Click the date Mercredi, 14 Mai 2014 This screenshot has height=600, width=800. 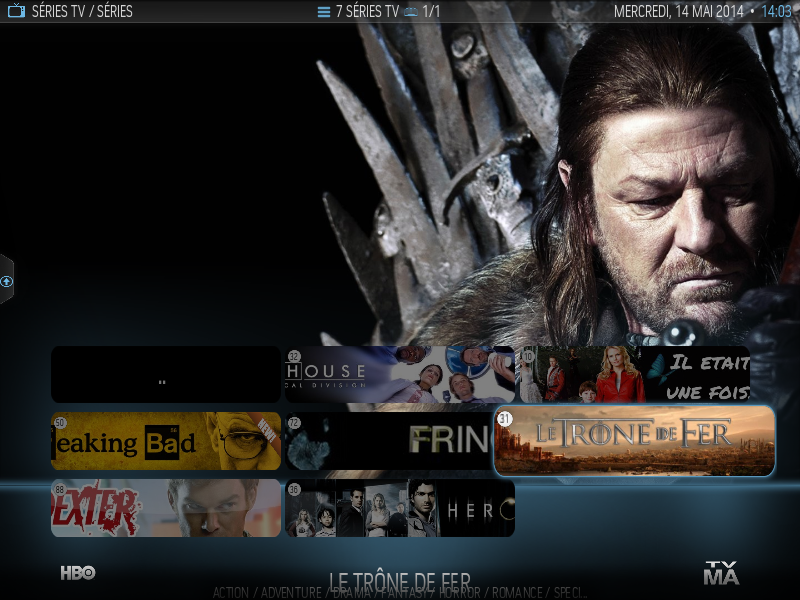pyautogui.click(x=679, y=11)
